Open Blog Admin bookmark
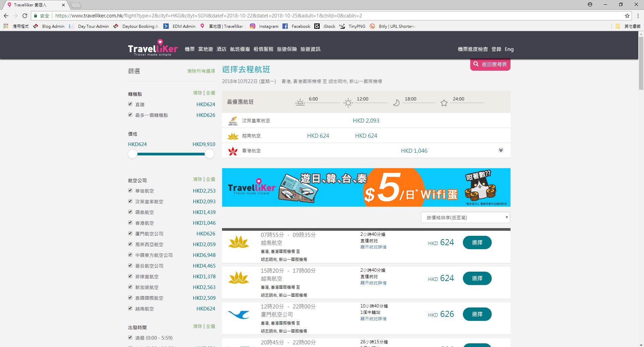Screen dimensions: 644x347 [x=49, y=26]
